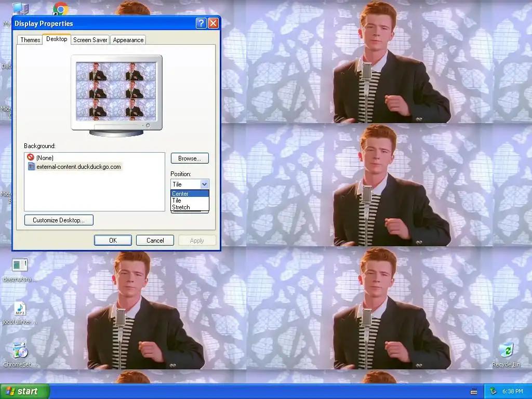
Task: Click the monitor wallpaper preview
Action: point(116,91)
